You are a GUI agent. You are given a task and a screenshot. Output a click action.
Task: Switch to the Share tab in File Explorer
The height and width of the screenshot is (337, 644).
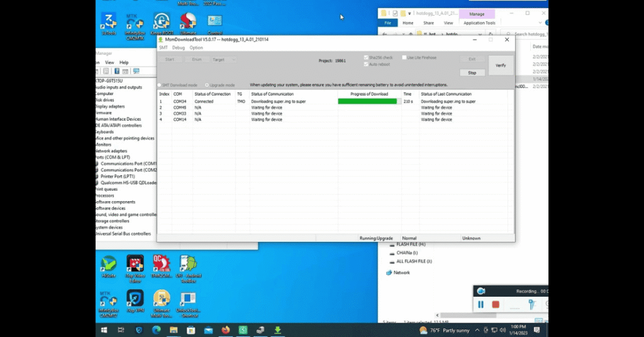428,23
